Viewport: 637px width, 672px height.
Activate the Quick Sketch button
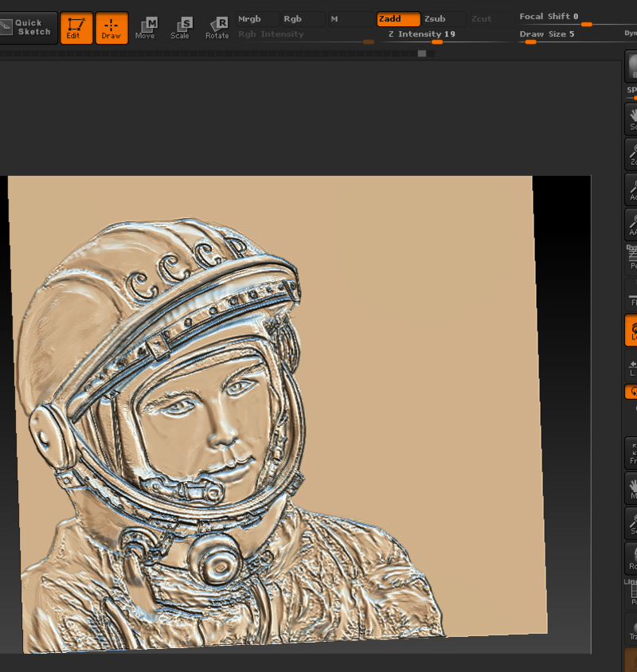(29, 27)
